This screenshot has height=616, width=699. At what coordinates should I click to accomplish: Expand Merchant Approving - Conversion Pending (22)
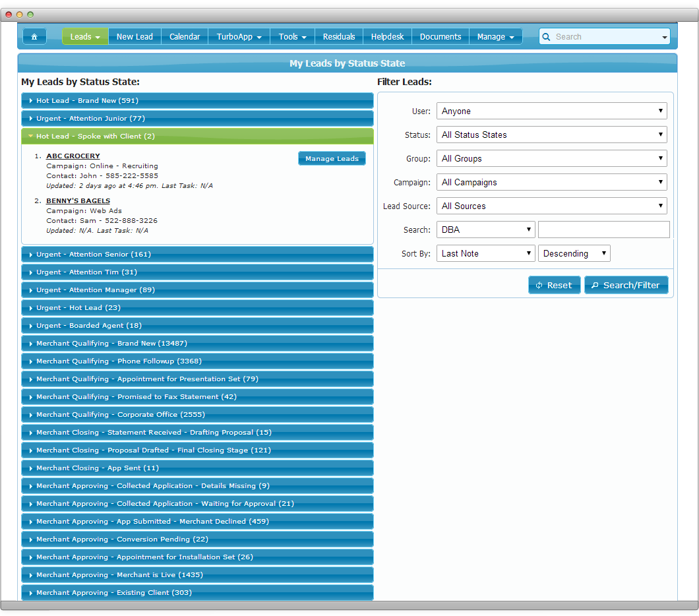[x=197, y=539]
